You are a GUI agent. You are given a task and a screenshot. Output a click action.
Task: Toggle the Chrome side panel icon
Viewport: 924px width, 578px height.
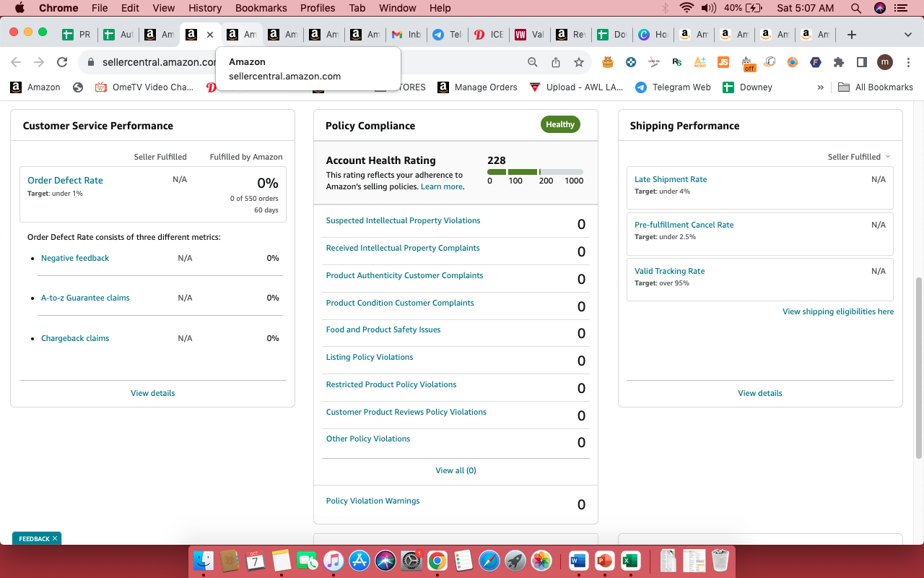[x=862, y=62]
